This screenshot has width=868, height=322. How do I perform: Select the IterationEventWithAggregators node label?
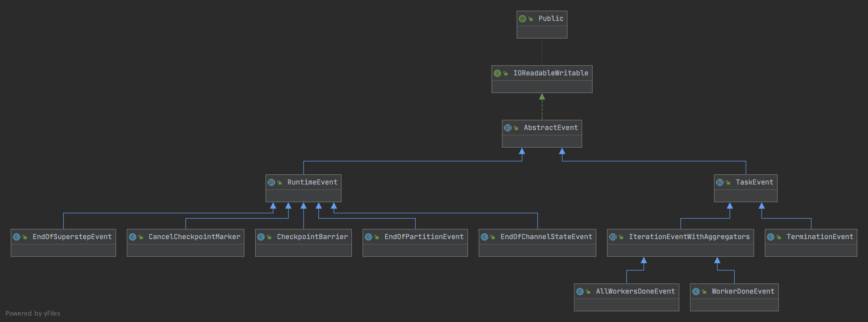(x=689, y=237)
